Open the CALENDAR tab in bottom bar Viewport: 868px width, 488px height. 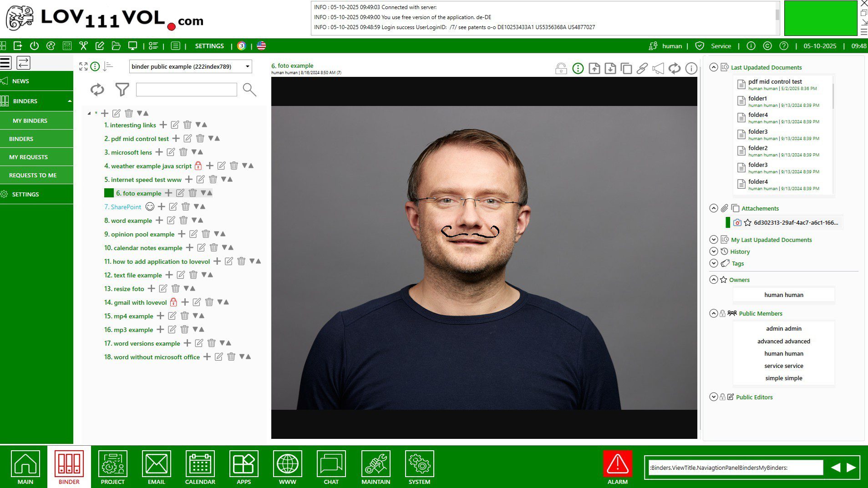[x=200, y=468]
